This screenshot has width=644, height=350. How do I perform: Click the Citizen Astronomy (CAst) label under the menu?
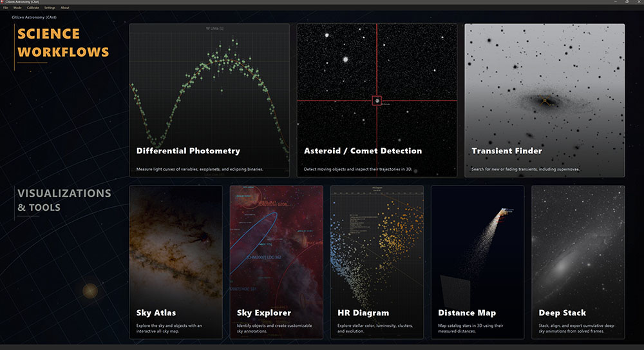pos(34,17)
